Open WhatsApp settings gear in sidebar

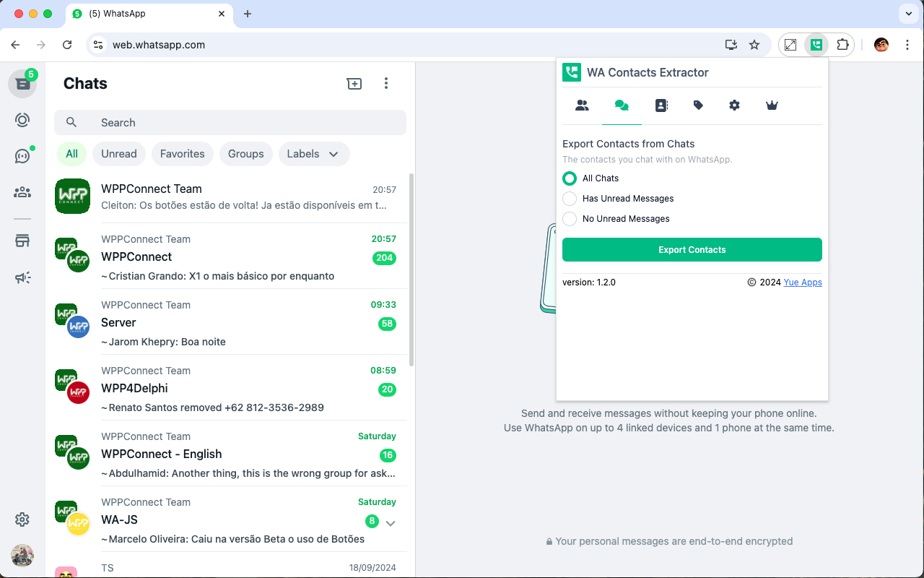click(22, 519)
